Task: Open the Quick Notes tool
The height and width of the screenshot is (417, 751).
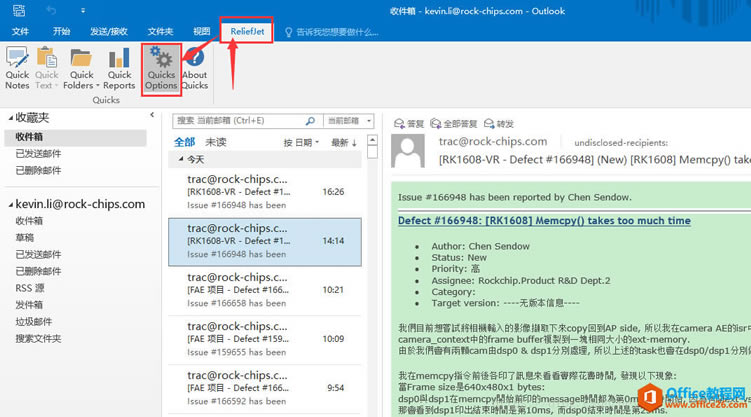Action: click(17, 68)
